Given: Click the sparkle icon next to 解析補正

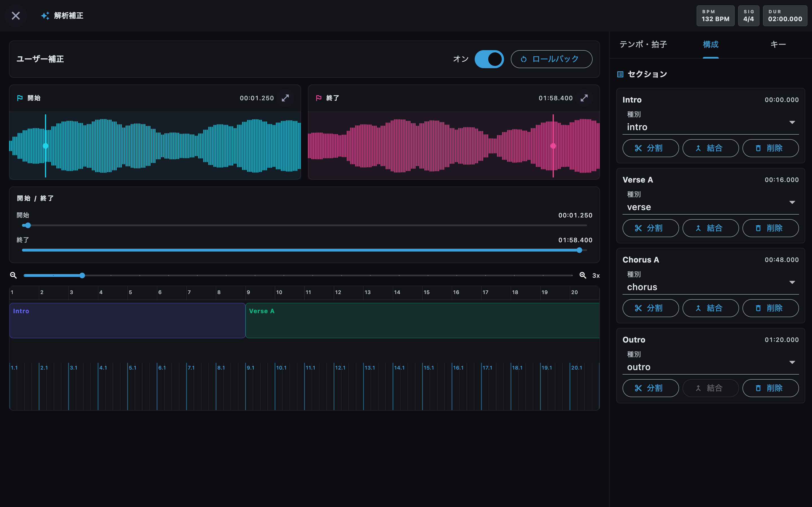Looking at the screenshot, I should pos(45,16).
